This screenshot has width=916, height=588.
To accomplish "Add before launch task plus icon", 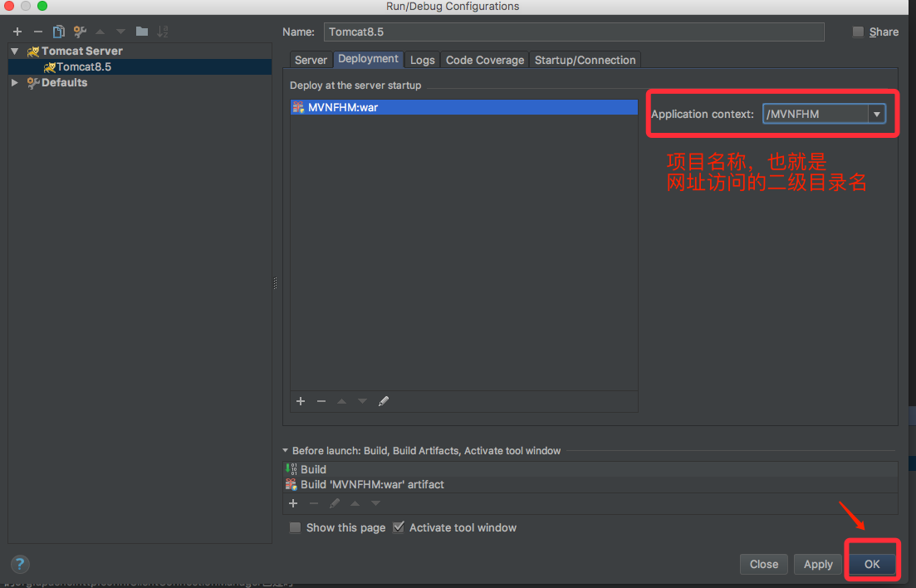I will pyautogui.click(x=293, y=503).
